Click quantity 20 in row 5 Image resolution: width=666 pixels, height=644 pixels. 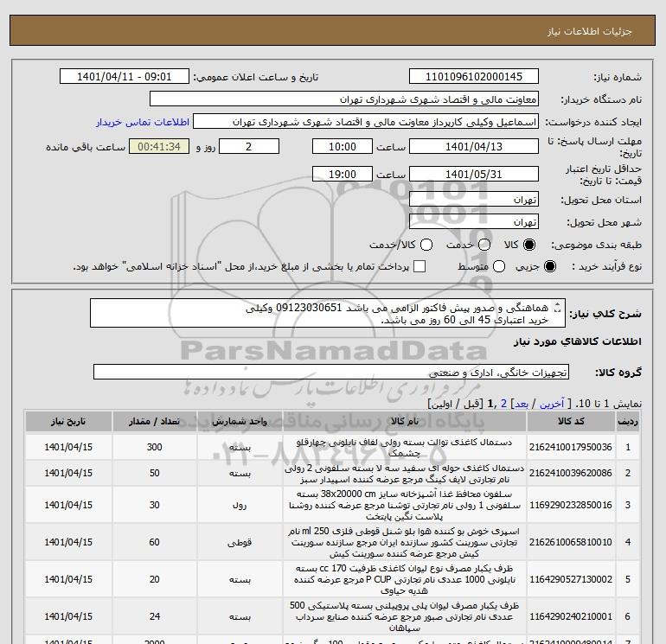[154, 579]
